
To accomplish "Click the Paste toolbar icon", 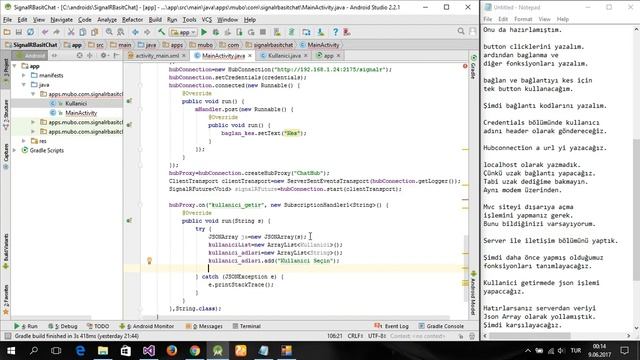I will point(95,32).
